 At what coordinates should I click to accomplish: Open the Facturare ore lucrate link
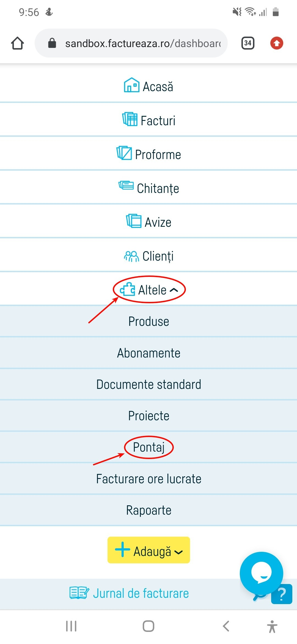[x=148, y=478]
